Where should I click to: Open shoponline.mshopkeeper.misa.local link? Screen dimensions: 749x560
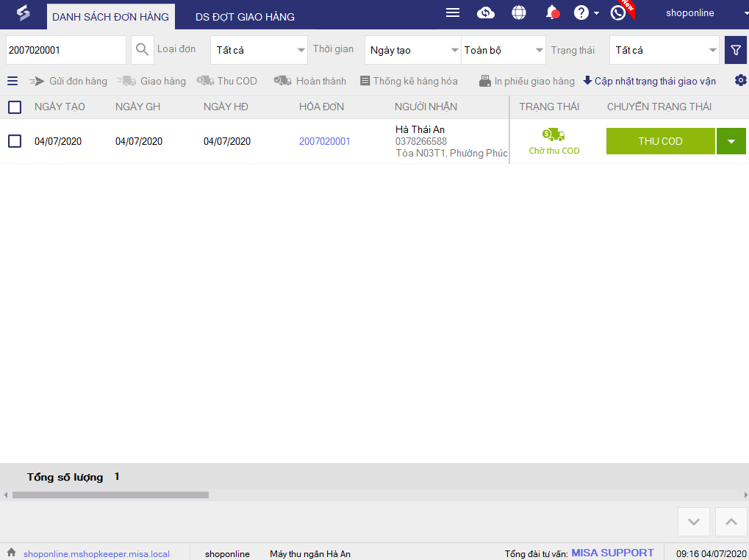[x=96, y=554]
